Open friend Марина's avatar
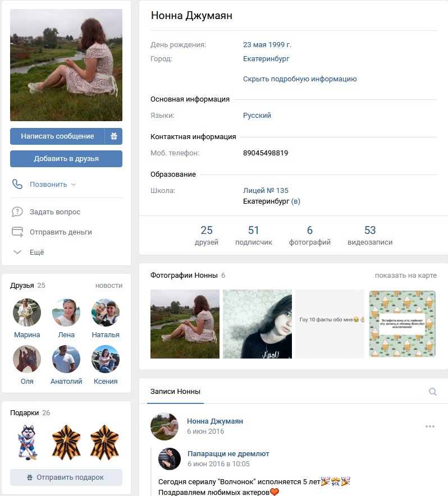This screenshot has height=496, width=448. [27, 313]
